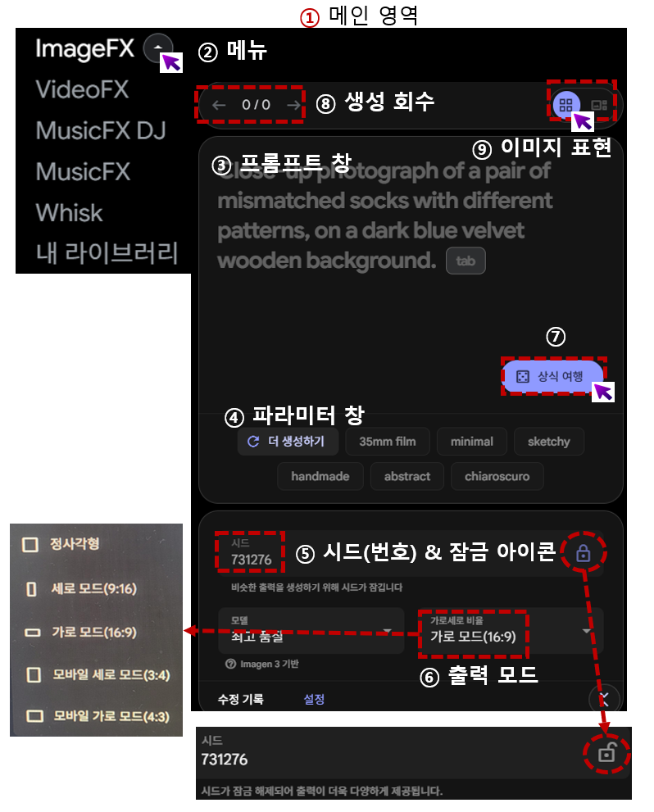Screen dimensions: 654x812
Task: Switch to grid image view icon
Action: [566, 105]
